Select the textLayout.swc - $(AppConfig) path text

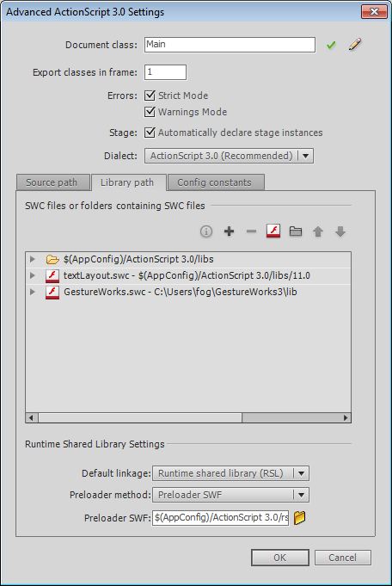(x=187, y=276)
